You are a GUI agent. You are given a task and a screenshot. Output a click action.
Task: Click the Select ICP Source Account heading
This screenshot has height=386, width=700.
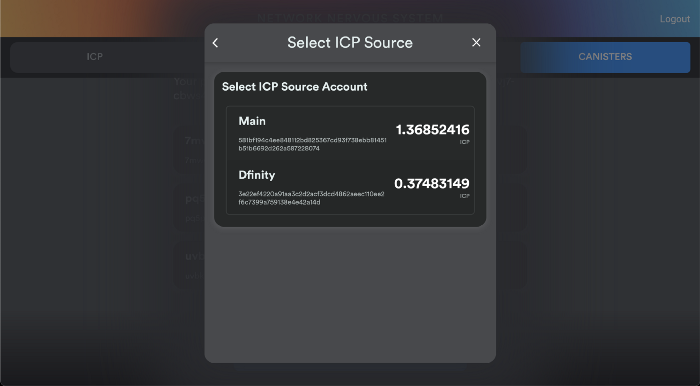point(295,87)
